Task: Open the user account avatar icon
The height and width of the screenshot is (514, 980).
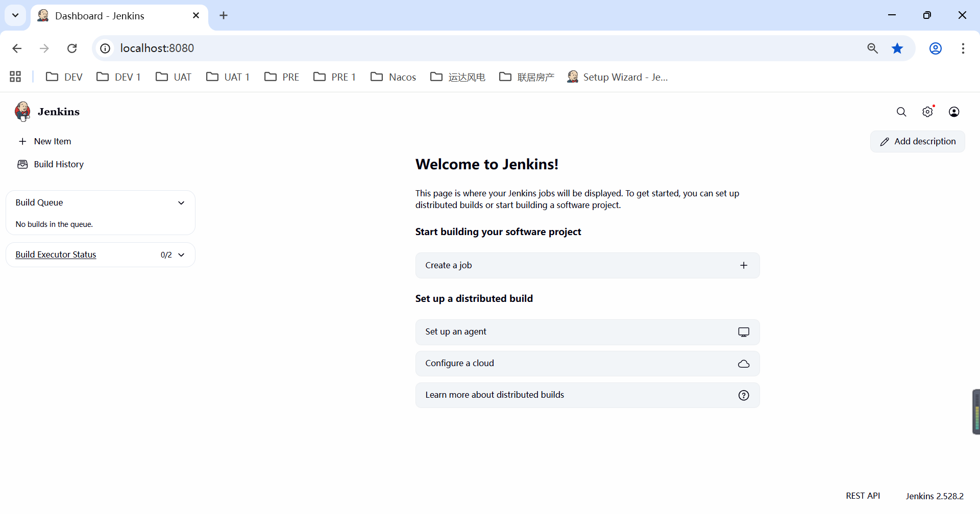Action: [954, 112]
